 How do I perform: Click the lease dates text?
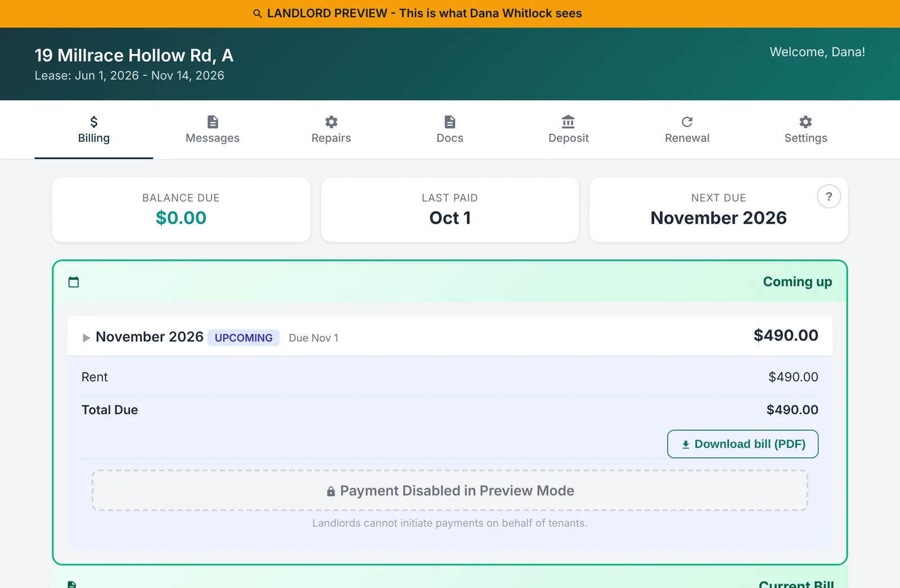[x=129, y=75]
